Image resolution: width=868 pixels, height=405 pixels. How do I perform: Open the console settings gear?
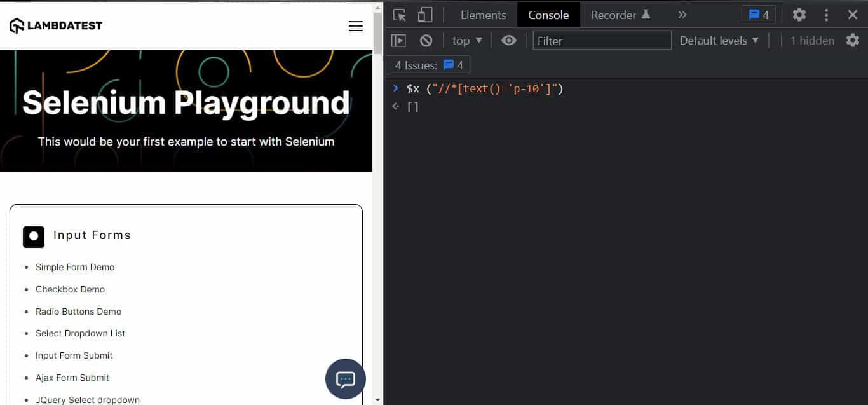[x=852, y=40]
